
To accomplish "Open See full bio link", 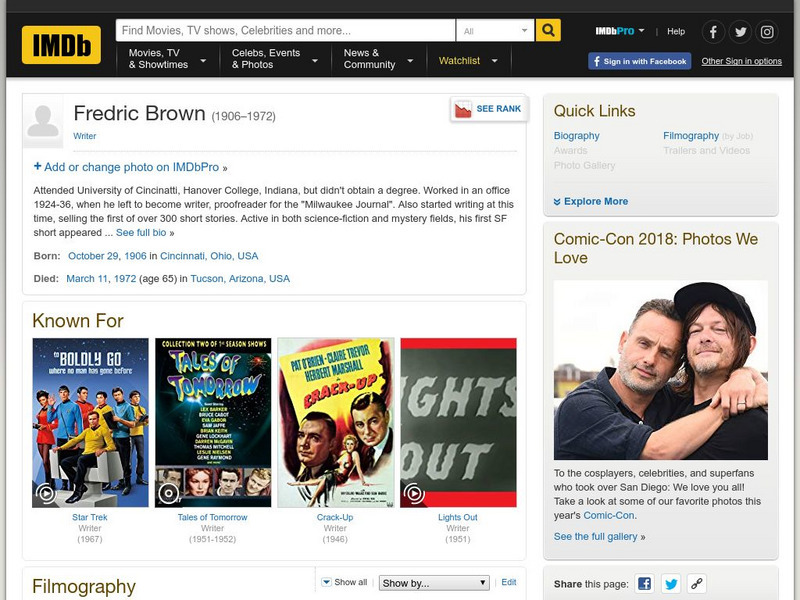I will (141, 233).
